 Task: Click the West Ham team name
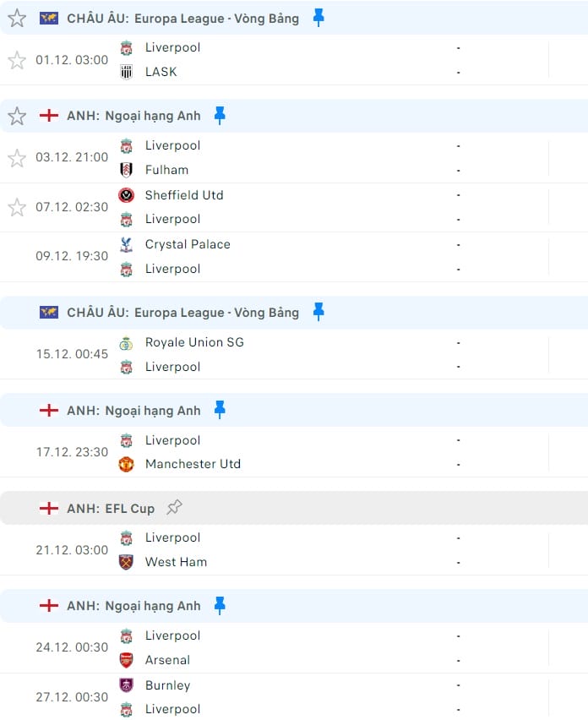(176, 562)
